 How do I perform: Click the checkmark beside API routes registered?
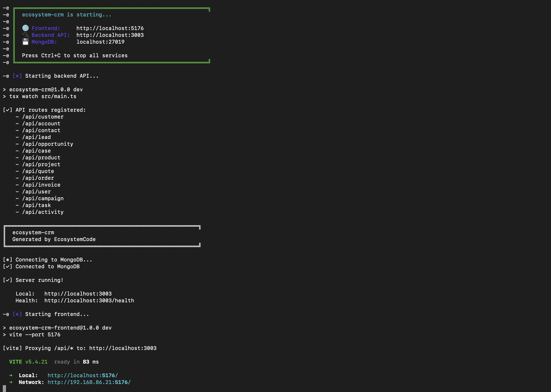tap(8, 110)
